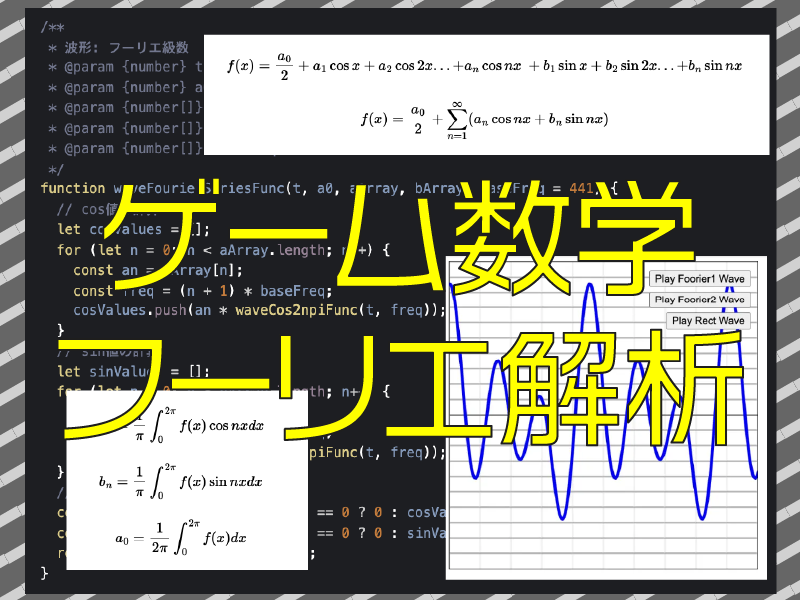Viewport: 800px width, 600px height.
Task: Start playback with Play Rect Wave
Action: coord(707,321)
